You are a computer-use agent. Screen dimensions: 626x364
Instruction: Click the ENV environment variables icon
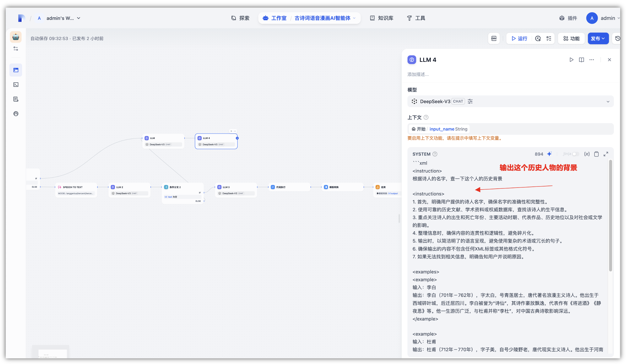coord(494,39)
